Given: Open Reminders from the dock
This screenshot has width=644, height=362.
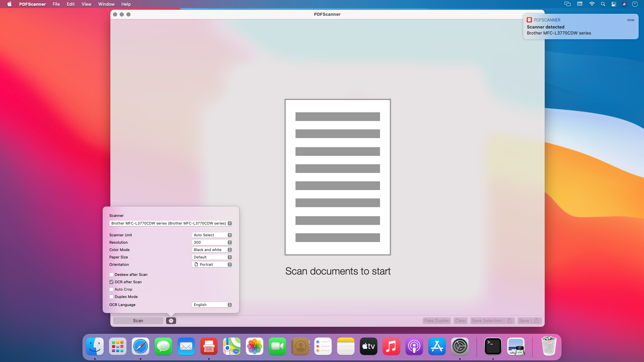Looking at the screenshot, I should tap(323, 346).
